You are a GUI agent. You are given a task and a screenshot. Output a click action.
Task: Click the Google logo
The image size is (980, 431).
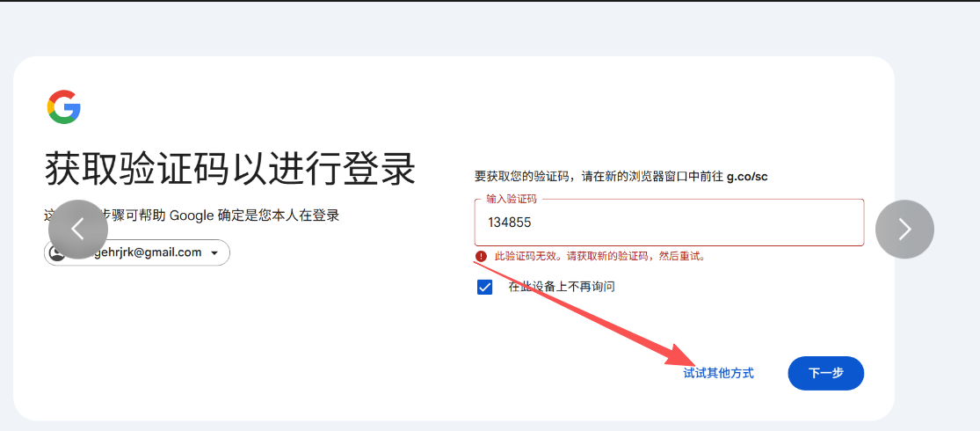[x=64, y=107]
